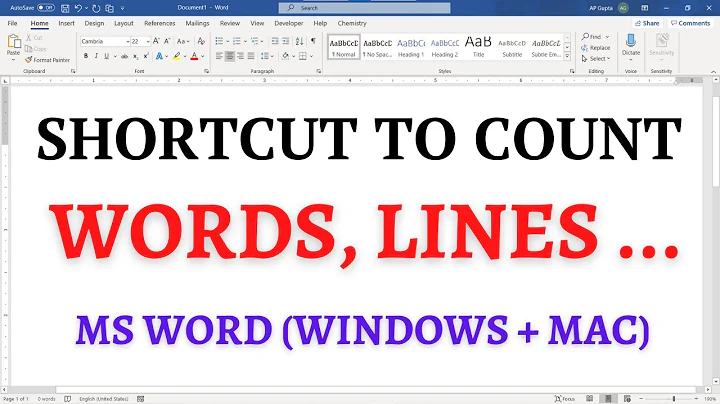
Task: Expand the Styles gallery More arrow
Action: (x=567, y=56)
